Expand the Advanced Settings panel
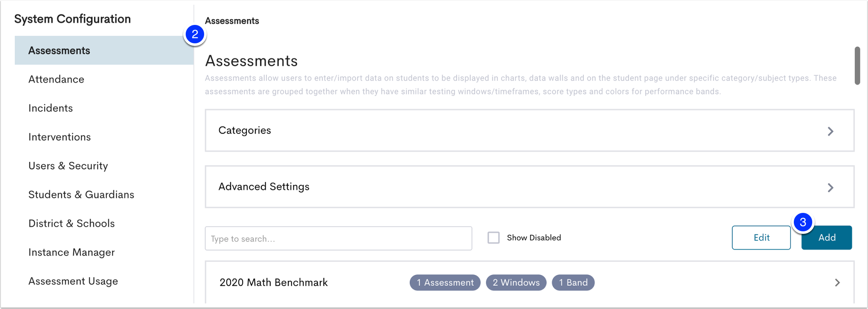Image resolution: width=868 pixels, height=309 pixels. click(530, 187)
